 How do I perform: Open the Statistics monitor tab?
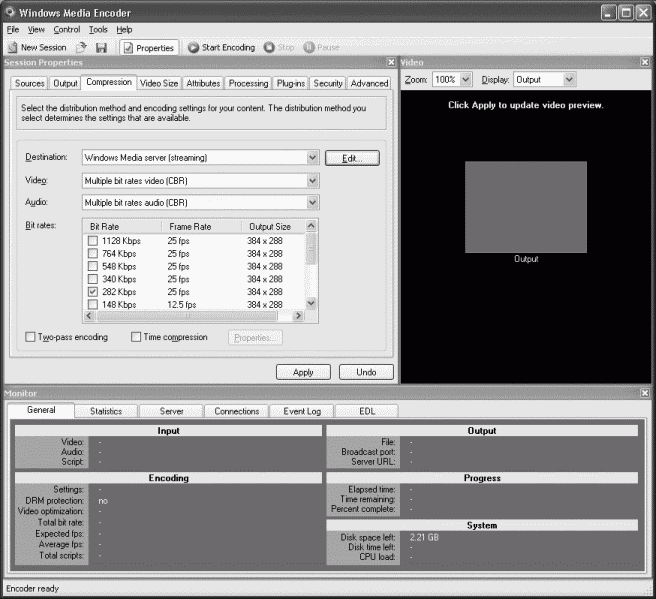tap(106, 411)
